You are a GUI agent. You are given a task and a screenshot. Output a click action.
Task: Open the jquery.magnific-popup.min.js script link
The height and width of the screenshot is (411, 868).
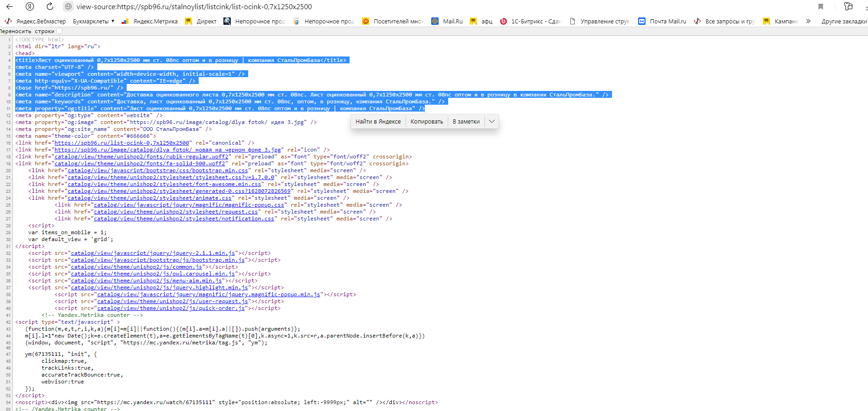209,294
